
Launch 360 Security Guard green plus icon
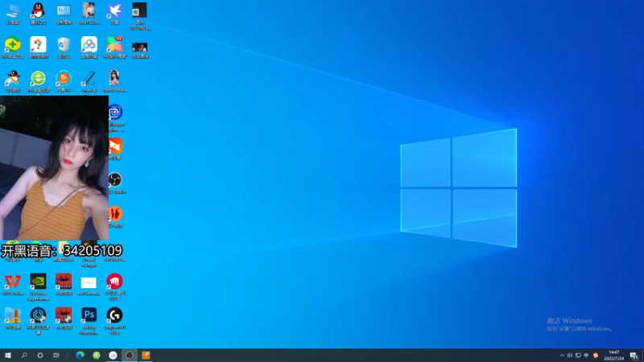click(13, 47)
